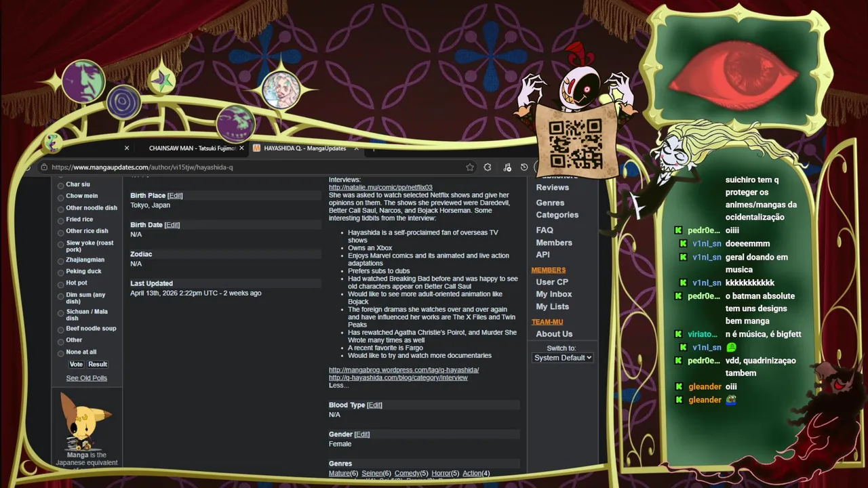Click the QR code on the stream overlay
The height and width of the screenshot is (488, 868).
click(575, 144)
